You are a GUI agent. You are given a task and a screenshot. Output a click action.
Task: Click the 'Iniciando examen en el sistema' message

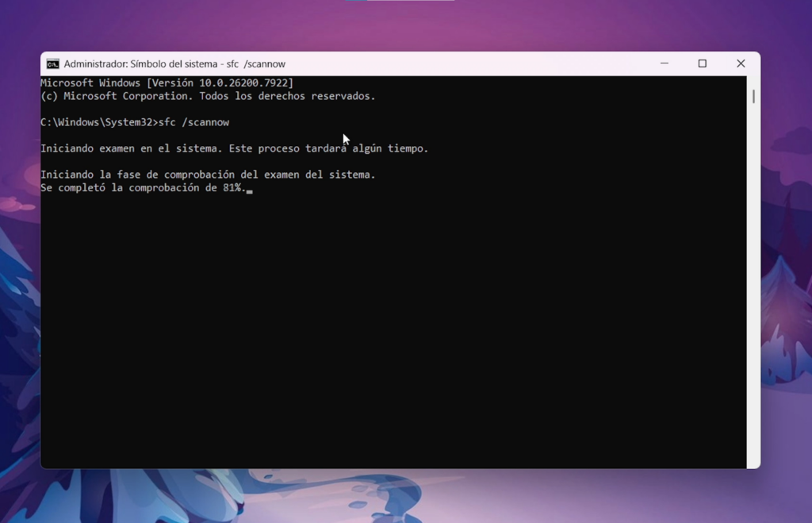point(236,148)
